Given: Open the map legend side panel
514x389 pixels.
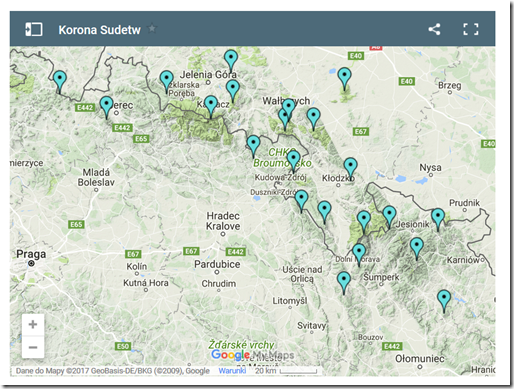Looking at the screenshot, I should [34, 29].
